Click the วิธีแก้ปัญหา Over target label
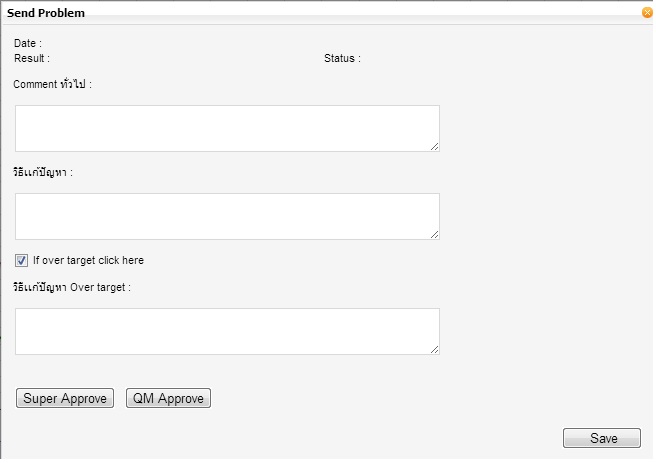 (72, 287)
